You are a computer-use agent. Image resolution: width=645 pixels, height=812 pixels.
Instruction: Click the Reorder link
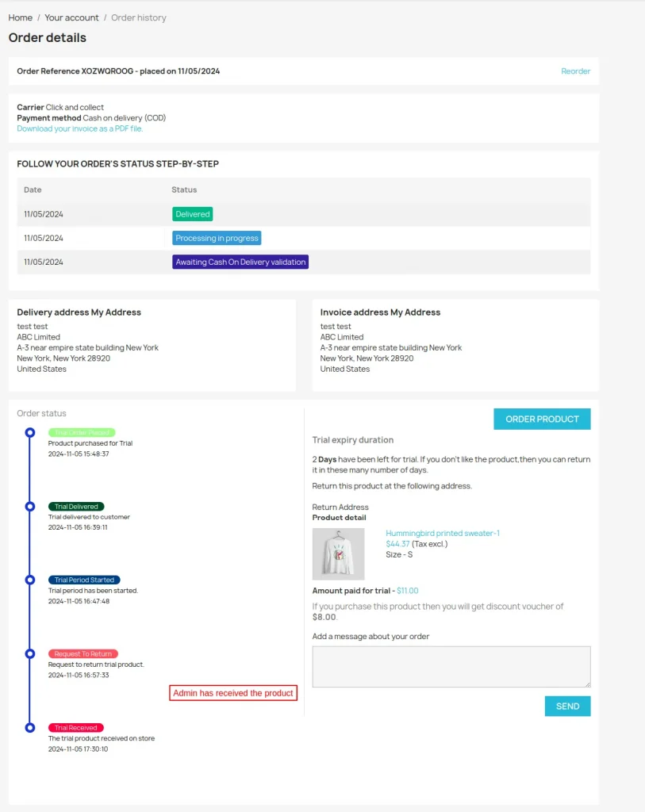(x=575, y=71)
